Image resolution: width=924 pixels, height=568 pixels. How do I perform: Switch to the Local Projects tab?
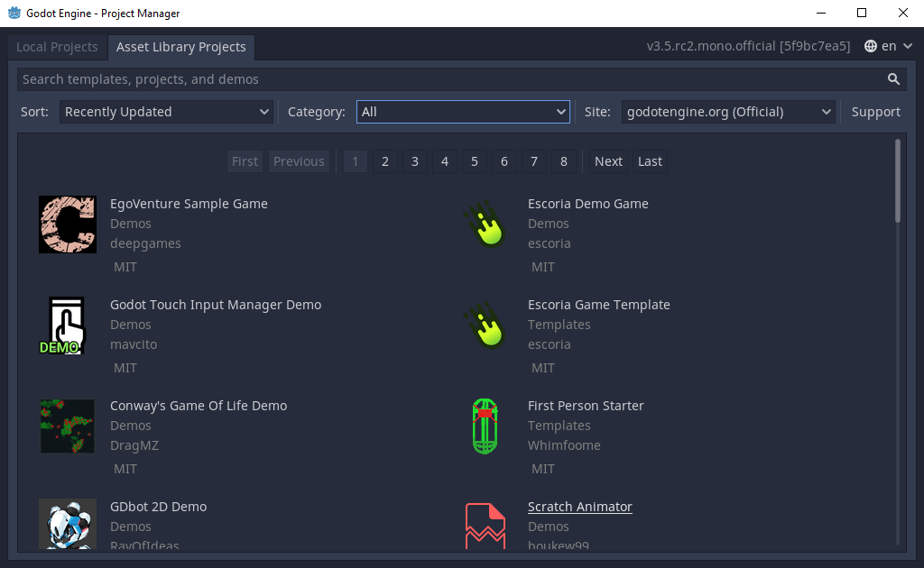click(x=56, y=46)
